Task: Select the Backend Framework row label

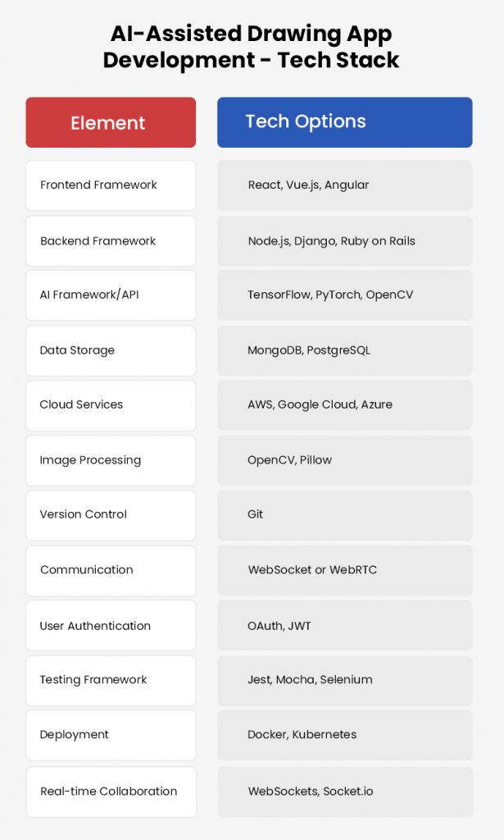Action: click(111, 241)
